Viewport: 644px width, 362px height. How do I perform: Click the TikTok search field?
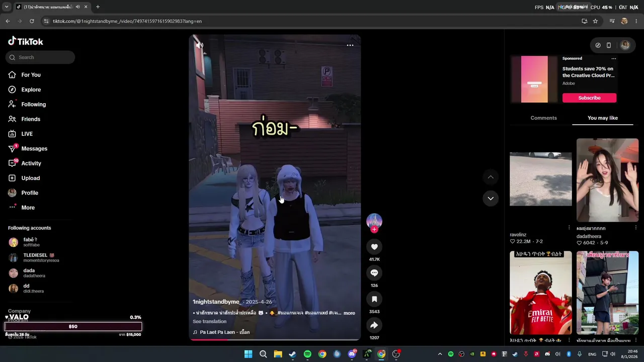(x=40, y=57)
